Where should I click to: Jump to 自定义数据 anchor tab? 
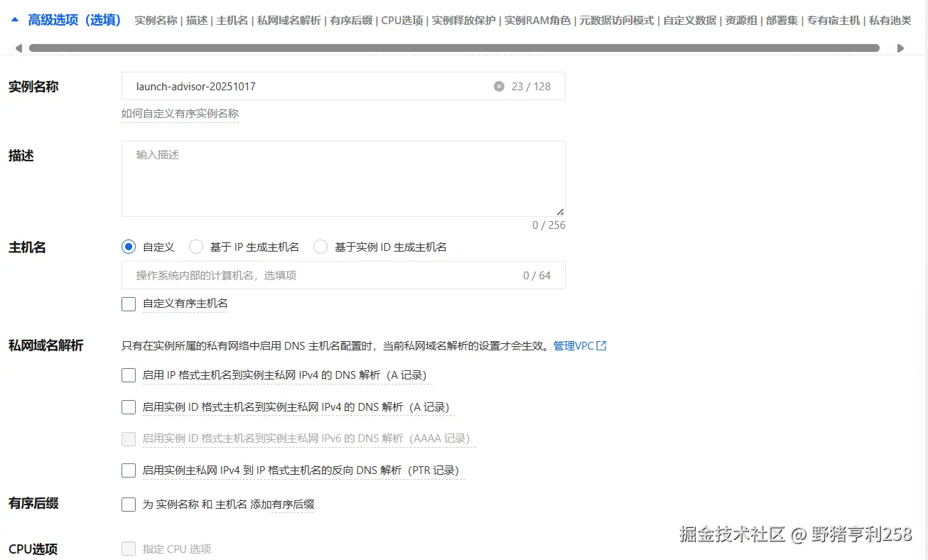(x=689, y=21)
